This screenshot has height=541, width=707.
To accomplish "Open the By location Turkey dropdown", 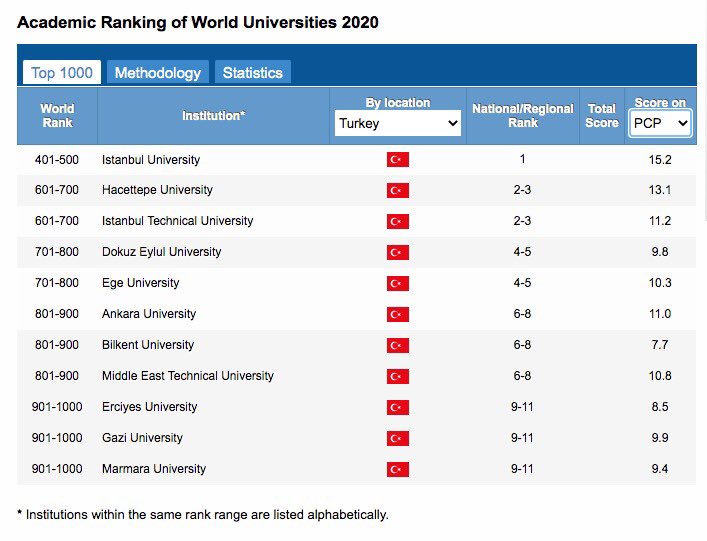I will pyautogui.click(x=398, y=123).
